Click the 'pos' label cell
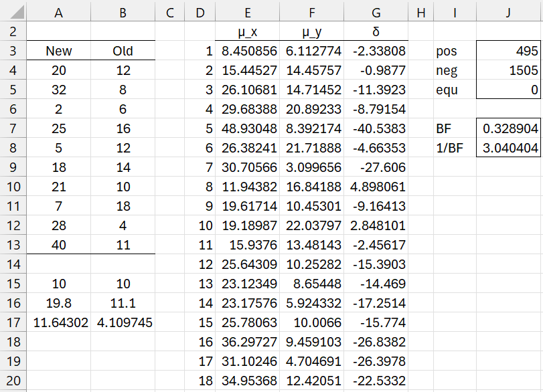This screenshot has height=392, width=543. 455,51
